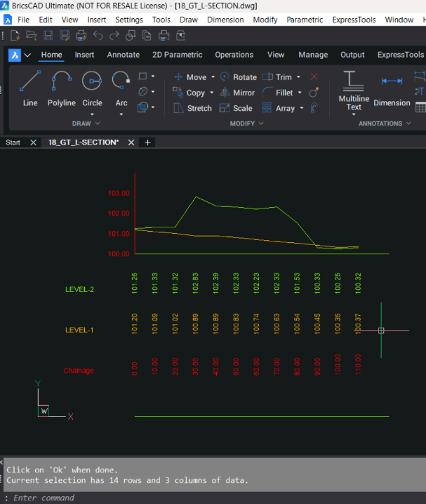Open the Dimension menu
This screenshot has width=426, height=504.
point(226,20)
